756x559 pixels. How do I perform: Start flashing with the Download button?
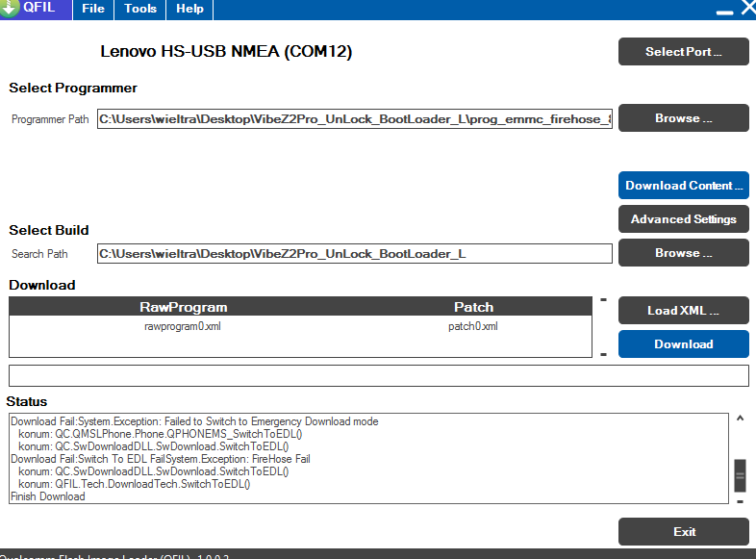tap(683, 343)
